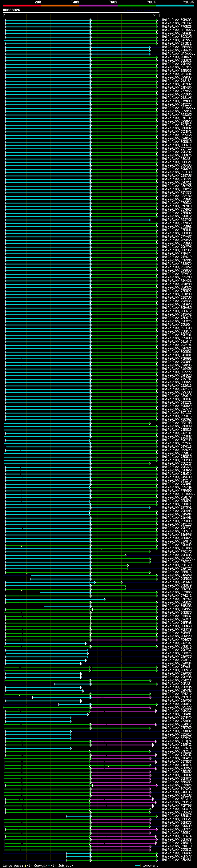Select hit label UniRef100_C0PDG5

click(177, 579)
